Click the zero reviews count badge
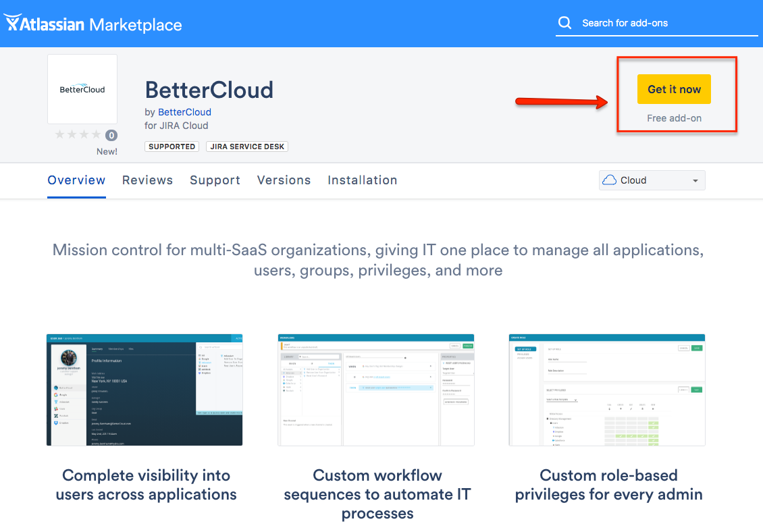 [x=111, y=135]
